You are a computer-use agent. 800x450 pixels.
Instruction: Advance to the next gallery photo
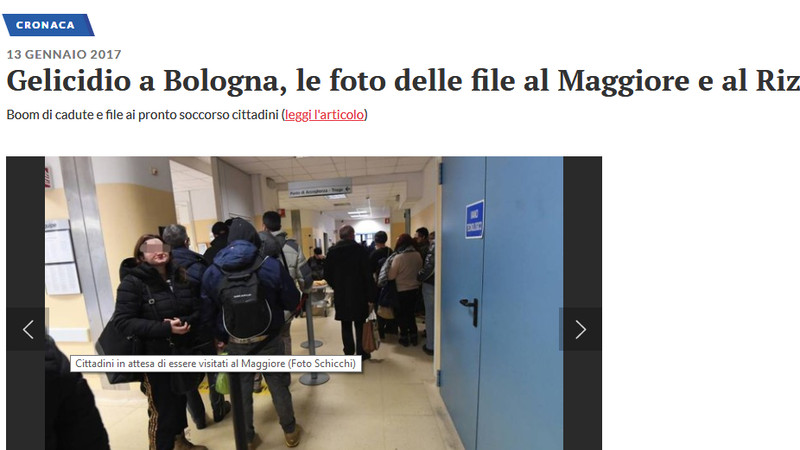pos(580,329)
